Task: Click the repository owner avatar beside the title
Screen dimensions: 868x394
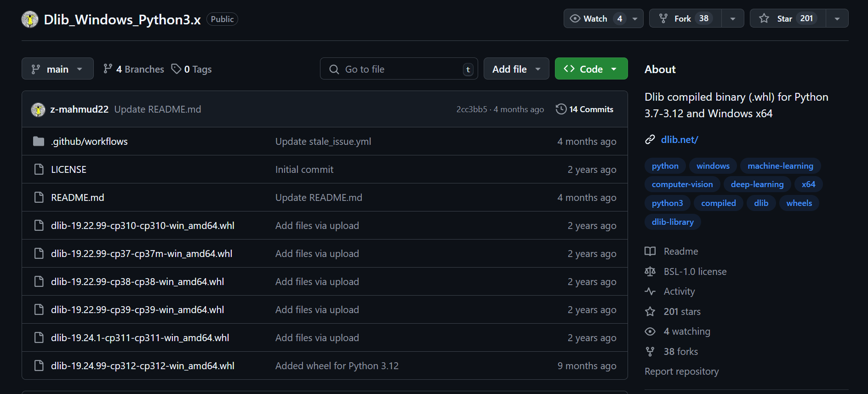Action: [x=30, y=19]
